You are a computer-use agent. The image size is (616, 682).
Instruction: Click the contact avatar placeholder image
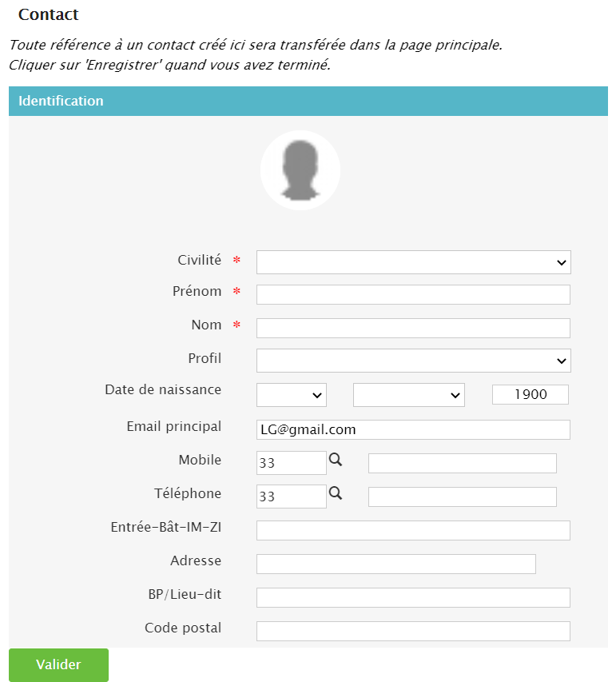[300, 170]
